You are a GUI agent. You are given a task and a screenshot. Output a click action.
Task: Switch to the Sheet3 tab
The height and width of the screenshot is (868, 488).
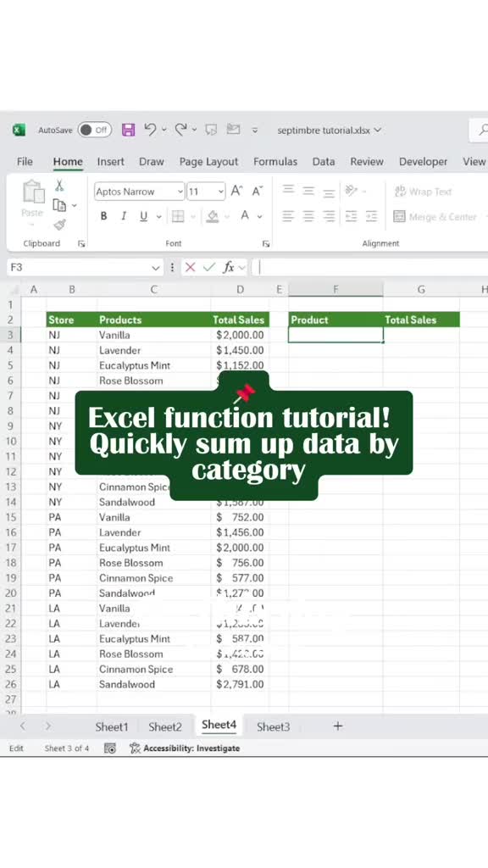click(x=273, y=726)
